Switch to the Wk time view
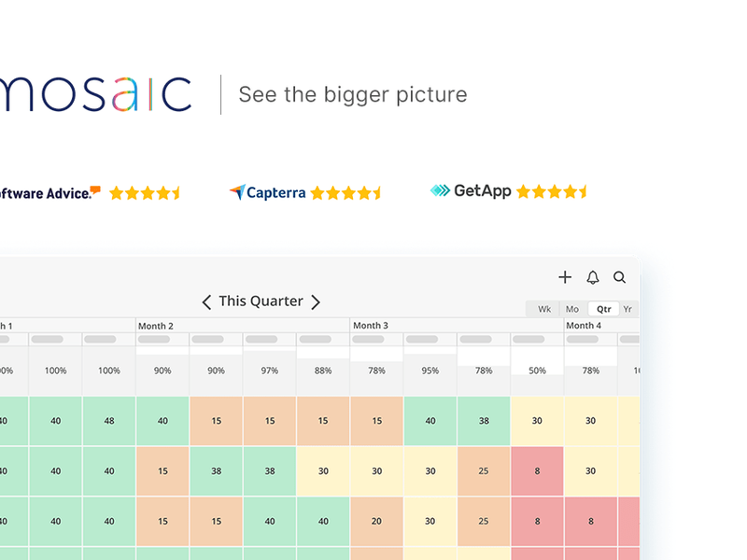Image resolution: width=747 pixels, height=560 pixels. point(543,309)
